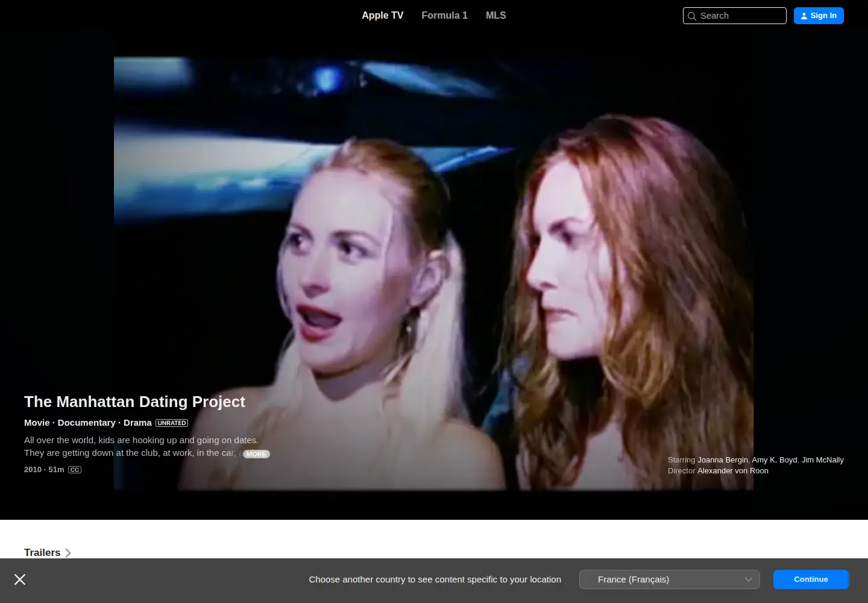Click the 2010 · 51m runtime text
Screen dimensions: 868x603
pyautogui.click(x=44, y=470)
